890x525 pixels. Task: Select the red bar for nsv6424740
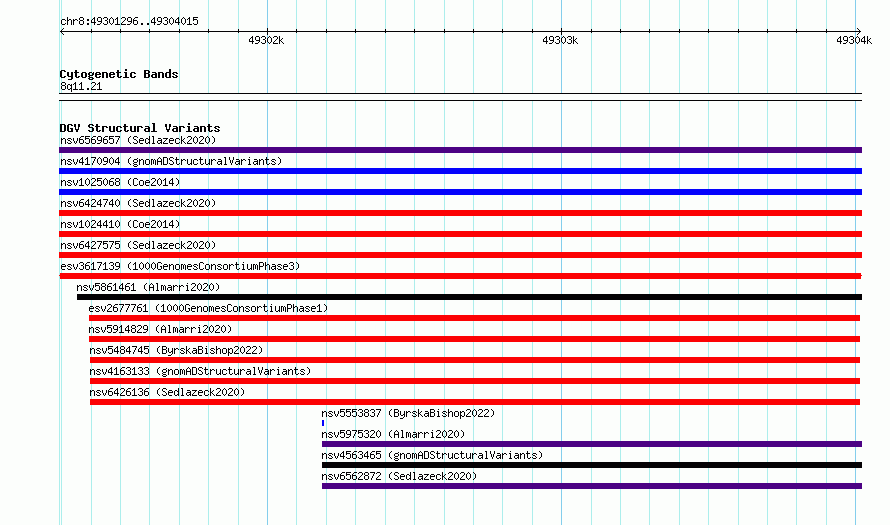460,213
